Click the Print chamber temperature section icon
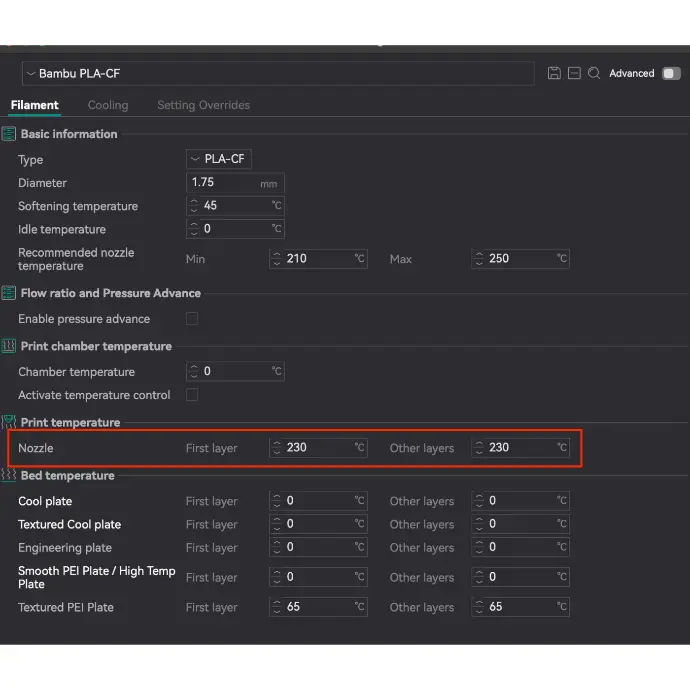This screenshot has height=690, width=690. pyautogui.click(x=9, y=346)
